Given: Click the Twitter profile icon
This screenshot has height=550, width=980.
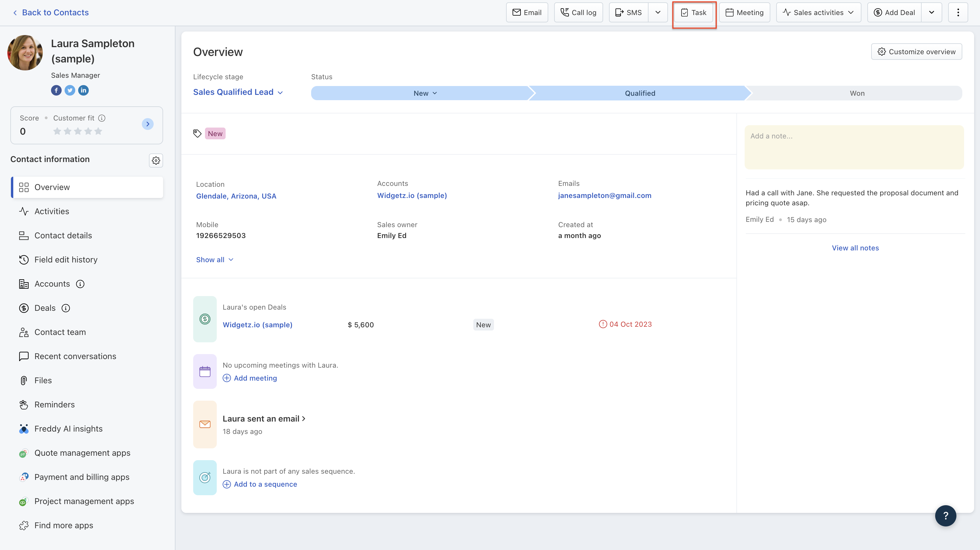Looking at the screenshot, I should coord(70,90).
